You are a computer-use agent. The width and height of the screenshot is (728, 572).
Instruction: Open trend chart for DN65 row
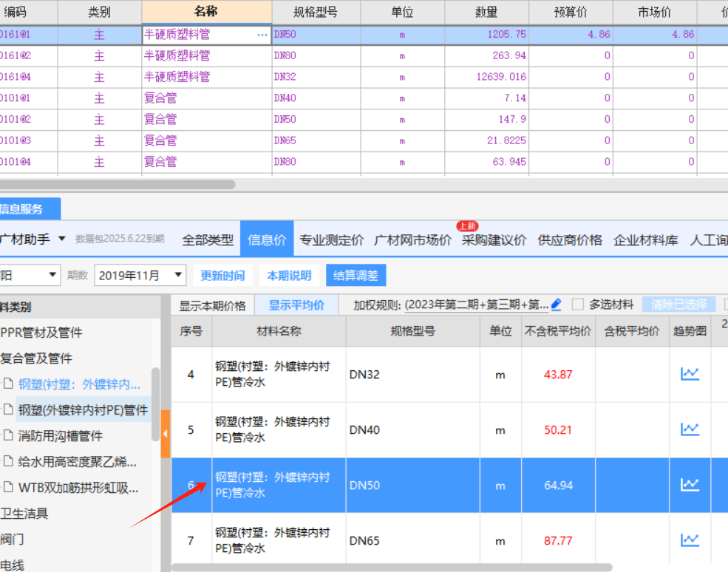pos(690,540)
